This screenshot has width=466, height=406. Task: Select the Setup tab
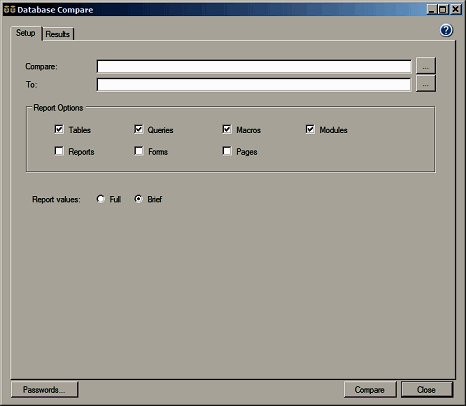26,33
